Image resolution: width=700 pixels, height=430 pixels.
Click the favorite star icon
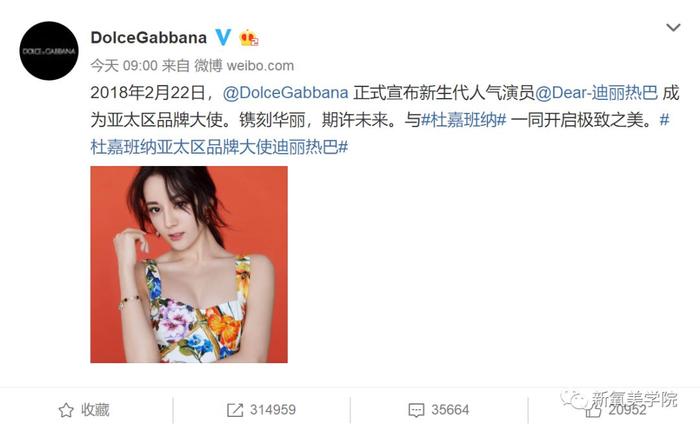click(66, 410)
